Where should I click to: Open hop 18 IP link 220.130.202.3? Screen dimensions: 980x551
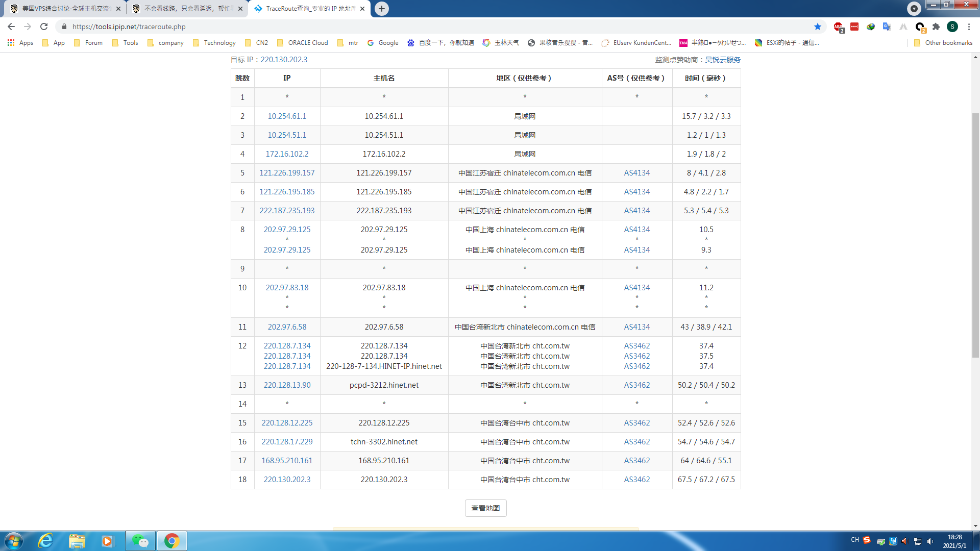[x=287, y=480]
